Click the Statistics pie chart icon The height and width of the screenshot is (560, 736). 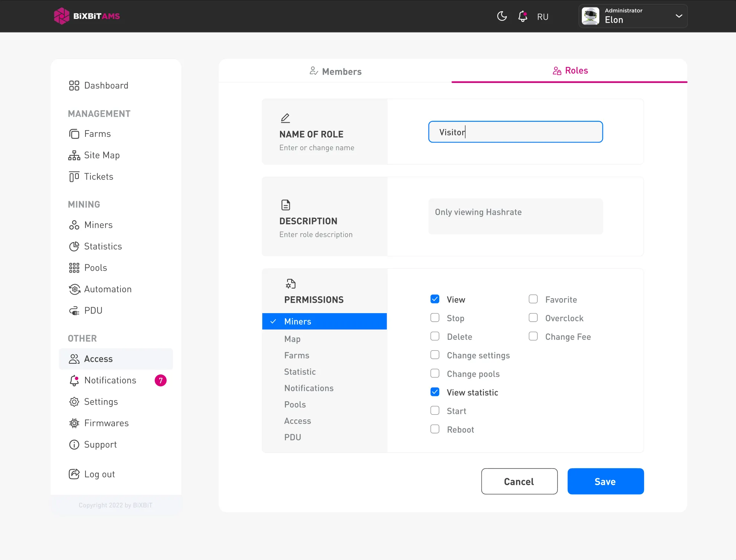click(74, 246)
